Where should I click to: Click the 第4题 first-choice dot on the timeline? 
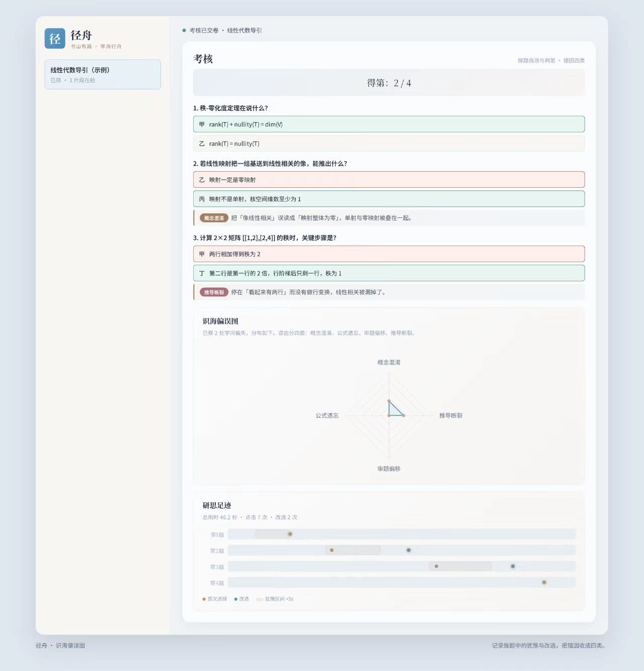pos(544,582)
